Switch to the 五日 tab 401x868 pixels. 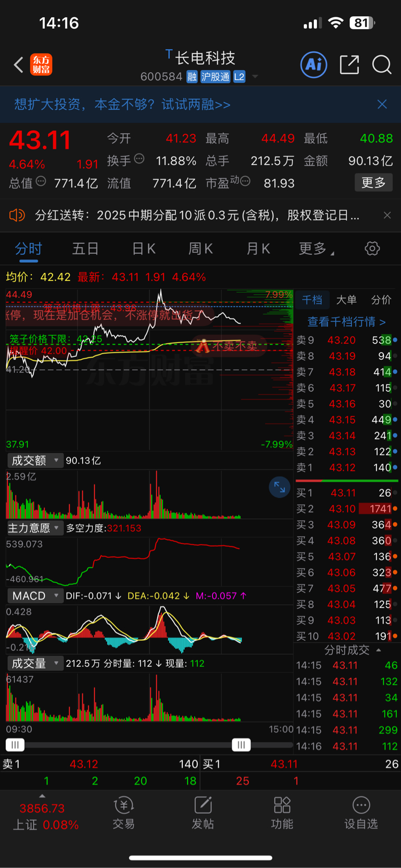[85, 249]
